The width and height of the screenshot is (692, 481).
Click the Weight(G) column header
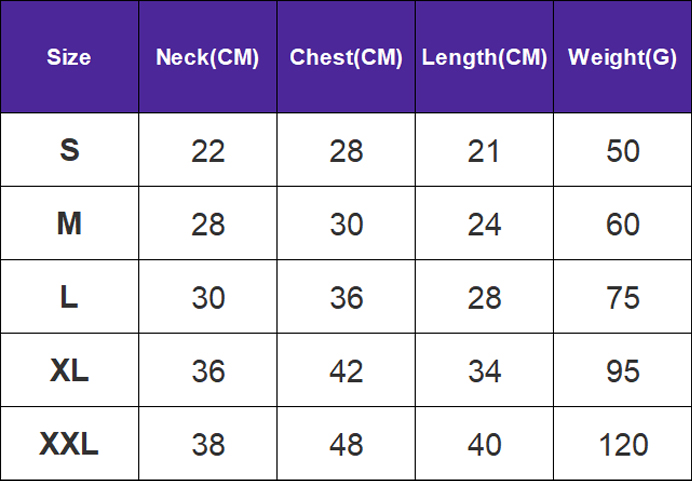622,57
